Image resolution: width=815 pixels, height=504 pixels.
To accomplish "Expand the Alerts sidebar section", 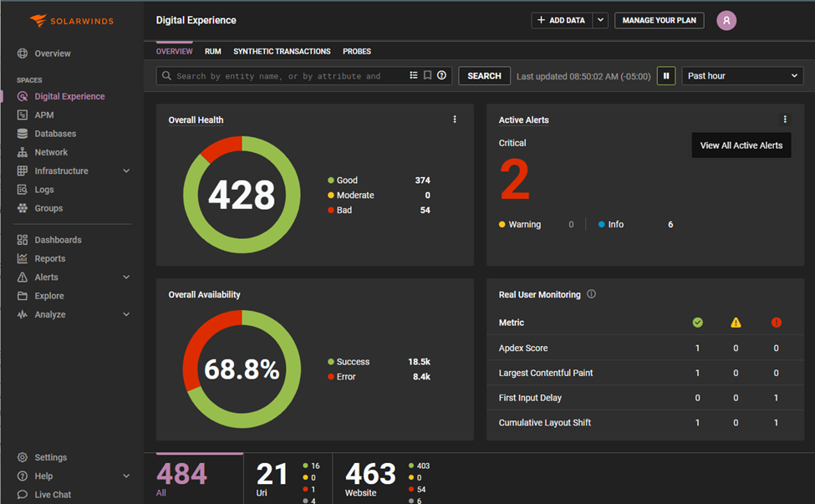I will pos(126,277).
